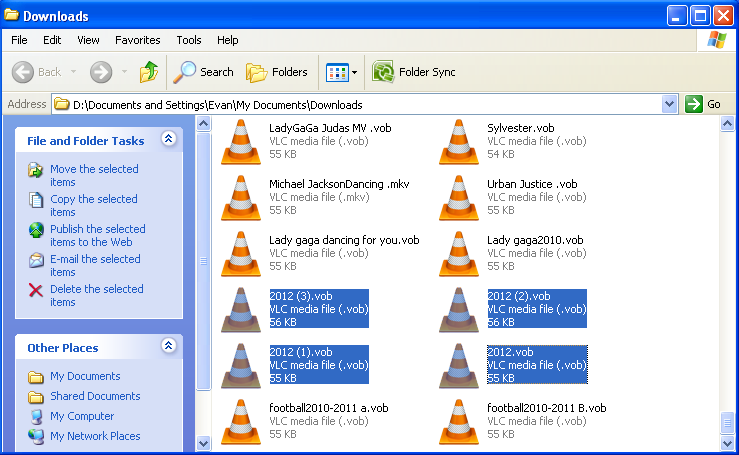Select Michael JacksonDancing .mkv cone icon
Viewport: 739px width, 455px height.
241,198
